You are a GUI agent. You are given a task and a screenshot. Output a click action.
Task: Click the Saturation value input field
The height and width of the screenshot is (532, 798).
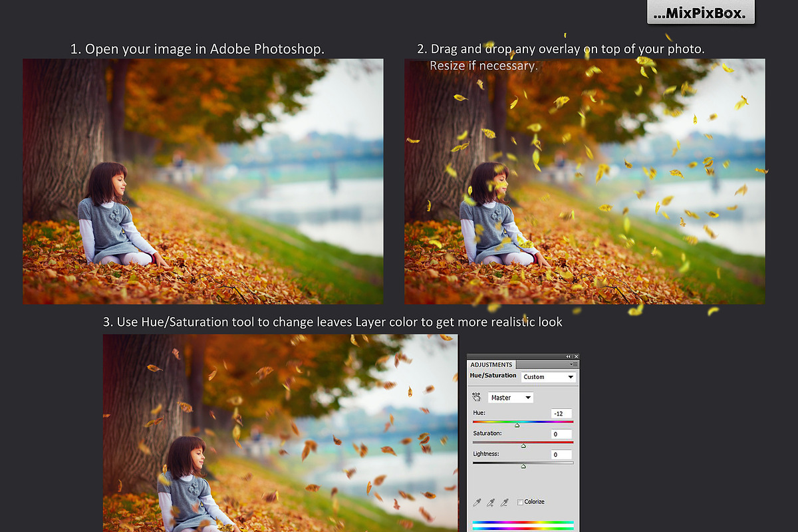561,434
